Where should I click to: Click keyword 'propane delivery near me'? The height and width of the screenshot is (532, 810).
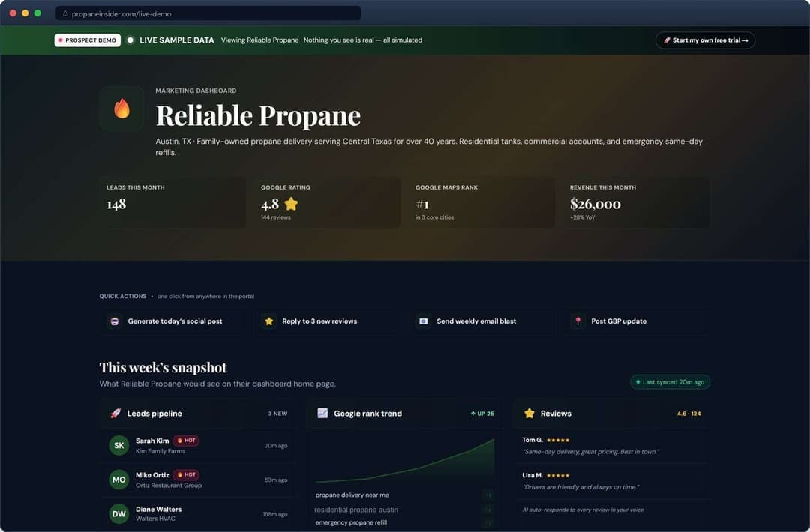point(352,495)
